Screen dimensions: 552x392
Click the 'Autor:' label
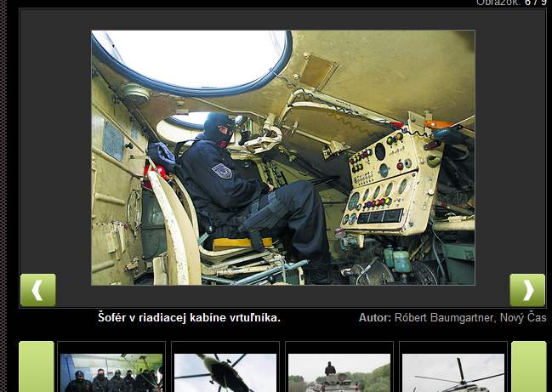pos(374,318)
